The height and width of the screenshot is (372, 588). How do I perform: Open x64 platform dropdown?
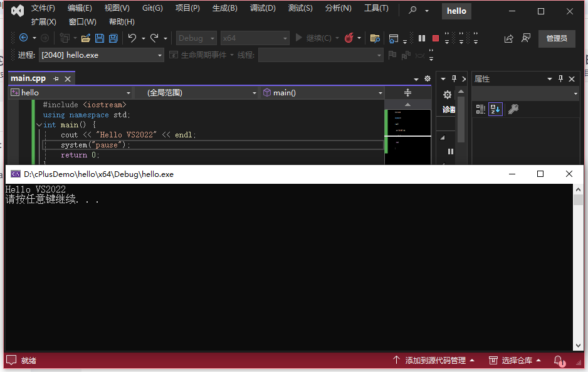pos(255,38)
